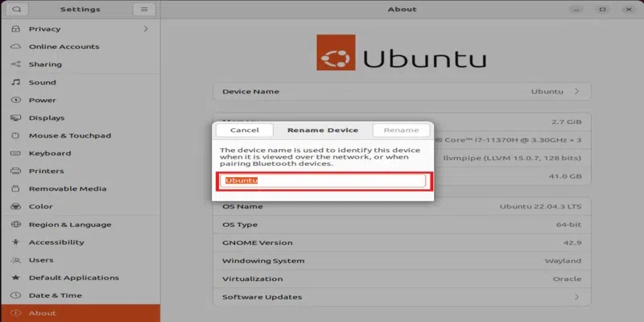
Task: Click the Sound music note icon
Action: pos(15,82)
